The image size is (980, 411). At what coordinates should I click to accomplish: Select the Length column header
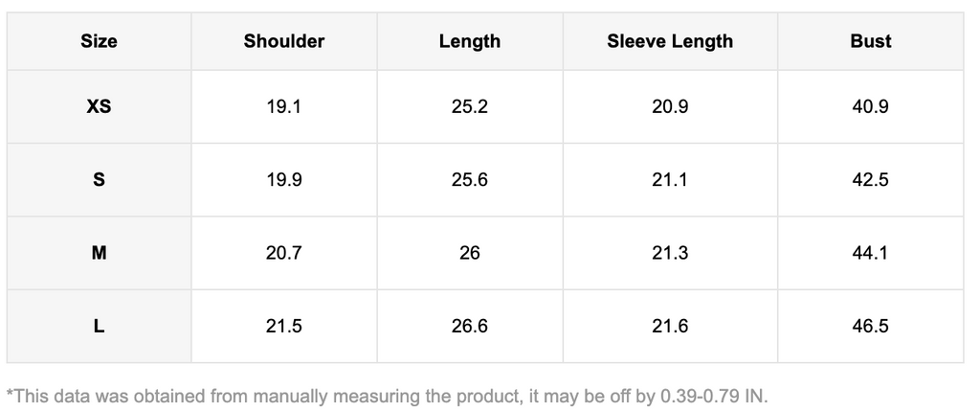click(469, 41)
